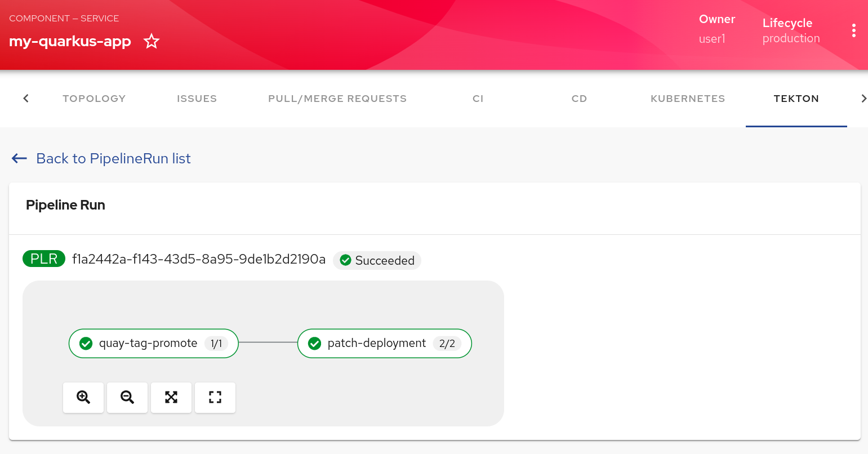The width and height of the screenshot is (868, 454).
Task: Click the 2/2 step count badge
Action: [447, 344]
